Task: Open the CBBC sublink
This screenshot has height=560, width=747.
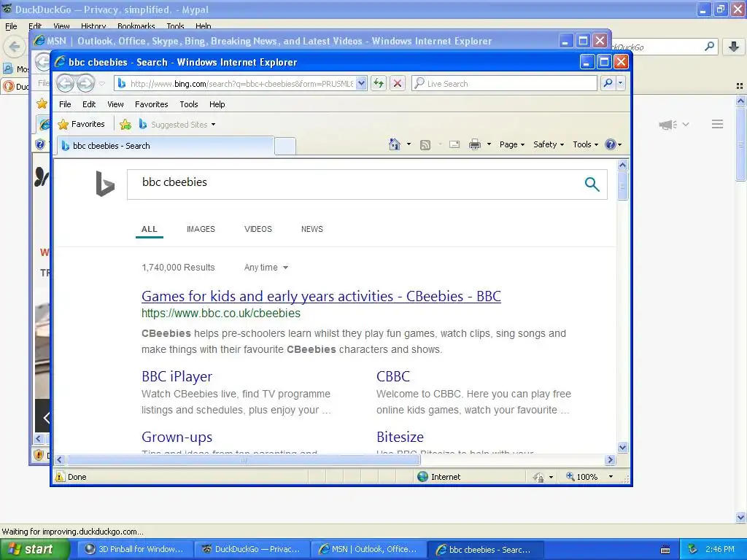Action: click(x=393, y=376)
